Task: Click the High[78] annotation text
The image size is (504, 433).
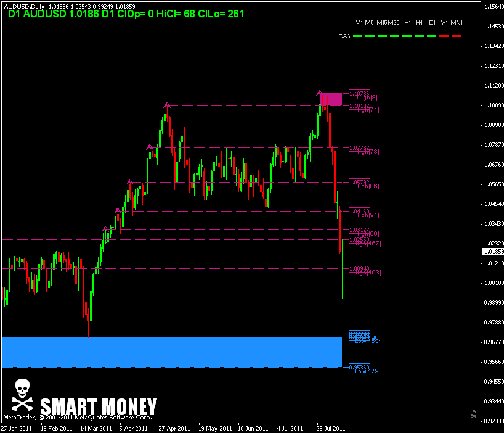Action: (367, 152)
